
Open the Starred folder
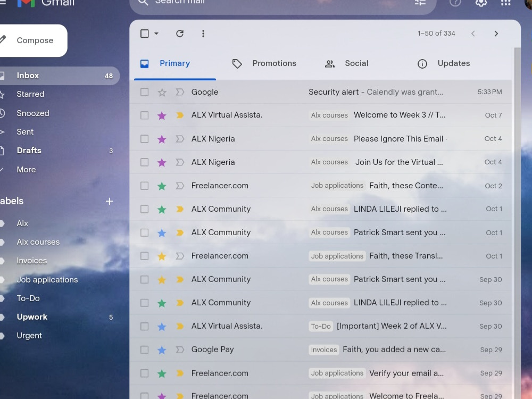coord(30,94)
